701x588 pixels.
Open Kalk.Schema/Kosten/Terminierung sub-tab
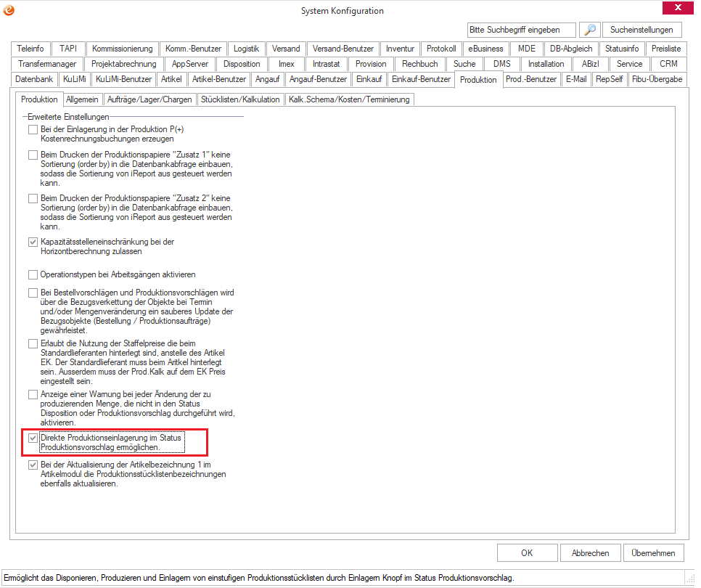tap(349, 99)
